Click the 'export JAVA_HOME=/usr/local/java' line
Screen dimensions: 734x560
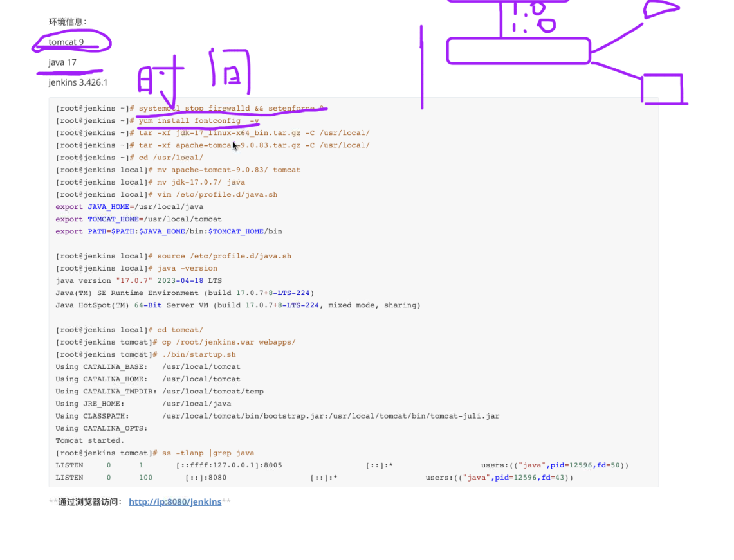[129, 206]
